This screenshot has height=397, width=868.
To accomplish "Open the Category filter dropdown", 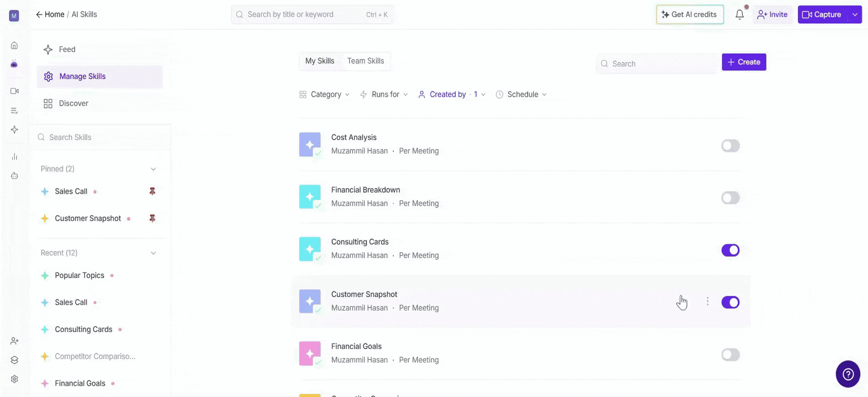I will (325, 95).
